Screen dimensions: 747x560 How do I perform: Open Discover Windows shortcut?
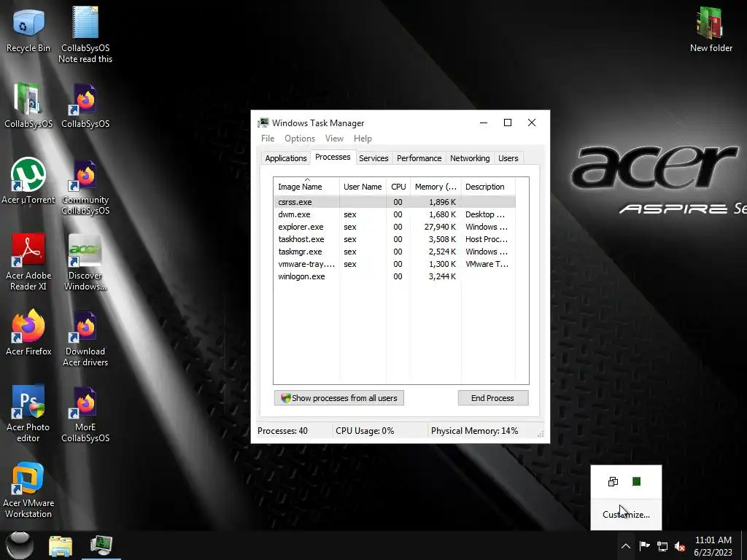[x=85, y=262]
